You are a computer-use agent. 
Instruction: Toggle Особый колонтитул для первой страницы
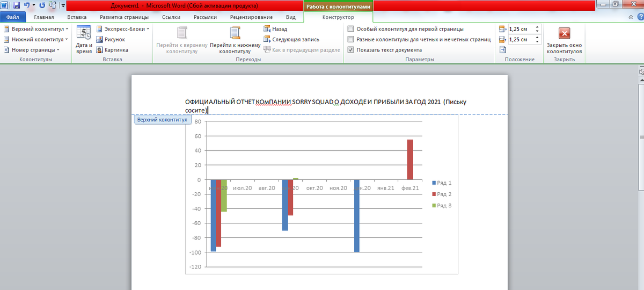coord(405,29)
